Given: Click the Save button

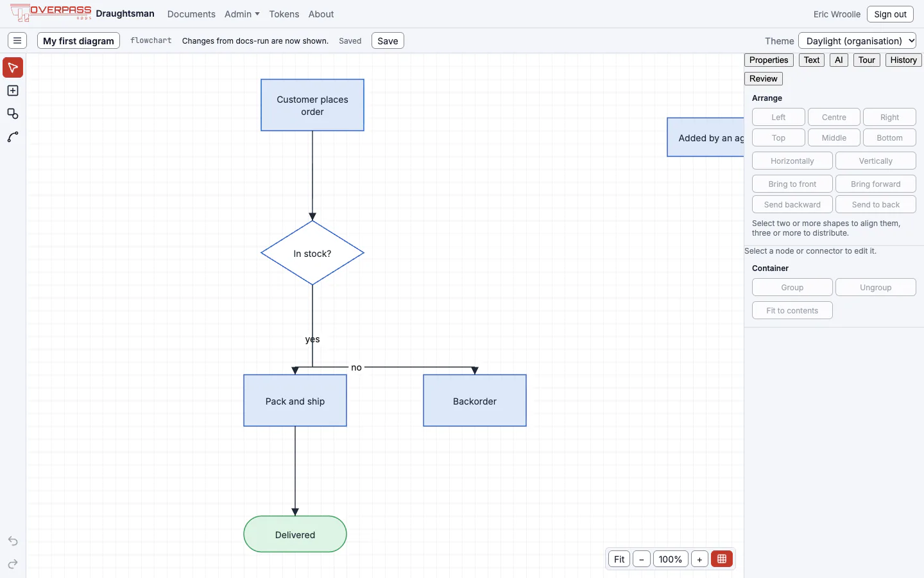Looking at the screenshot, I should pos(388,40).
